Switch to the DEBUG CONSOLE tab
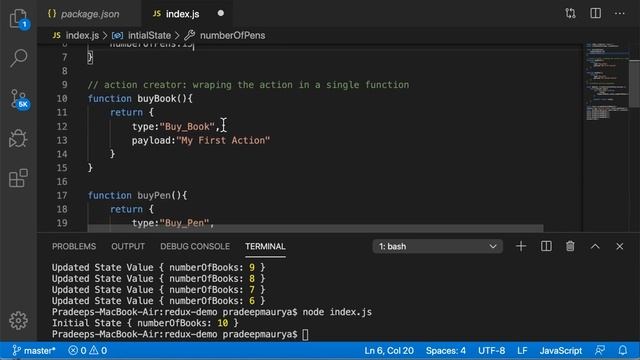 click(195, 247)
